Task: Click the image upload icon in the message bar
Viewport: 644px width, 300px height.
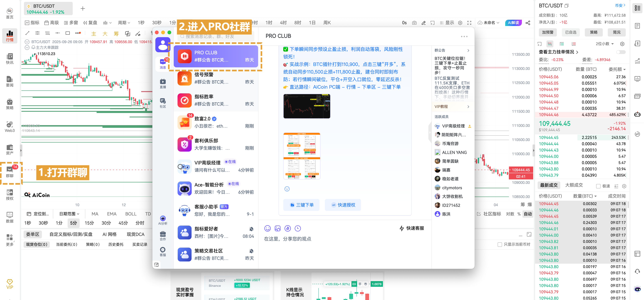Action: (x=277, y=228)
